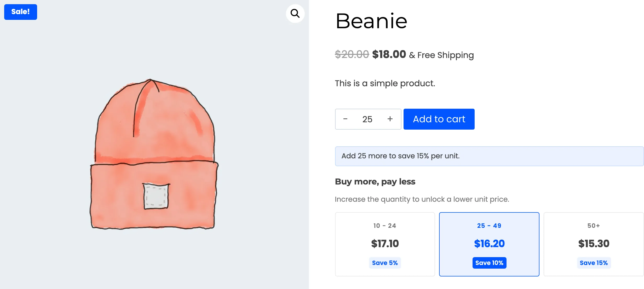
Task: Click the Save 15% badge
Action: pos(594,263)
